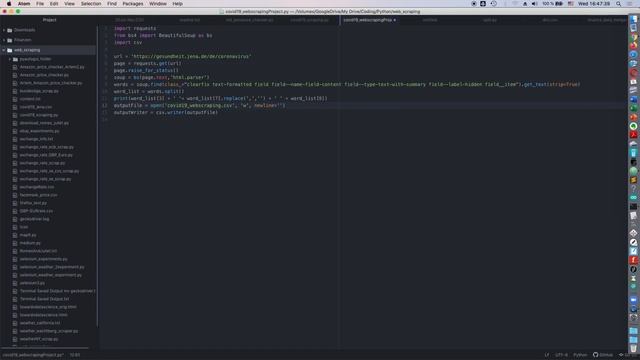Open the Find menu
Image resolution: width=640 pixels, height=360 pixels.
tap(112, 4)
